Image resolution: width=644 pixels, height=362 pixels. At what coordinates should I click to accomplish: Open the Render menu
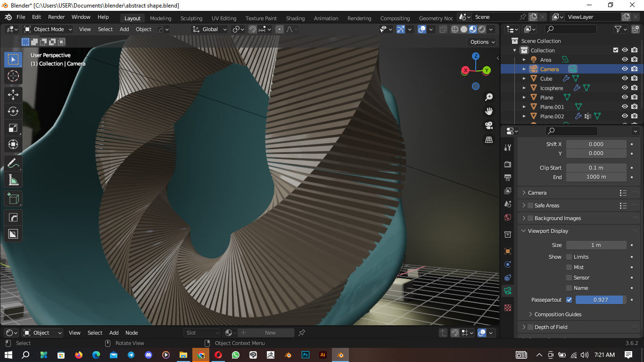(x=57, y=17)
